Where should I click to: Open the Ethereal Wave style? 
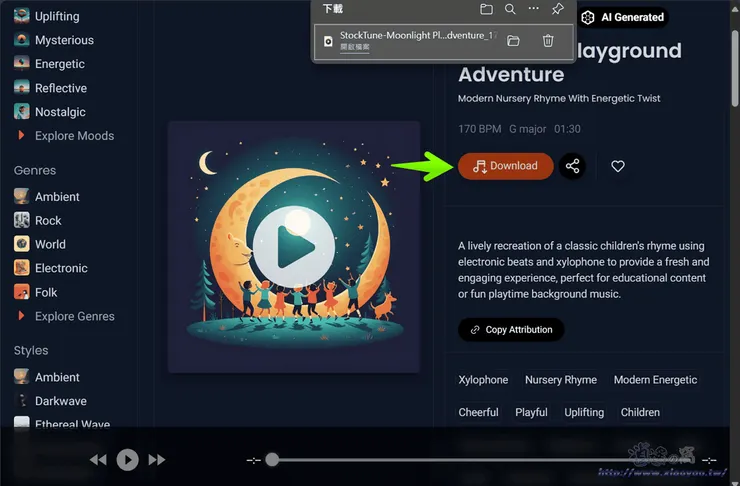tap(62, 422)
